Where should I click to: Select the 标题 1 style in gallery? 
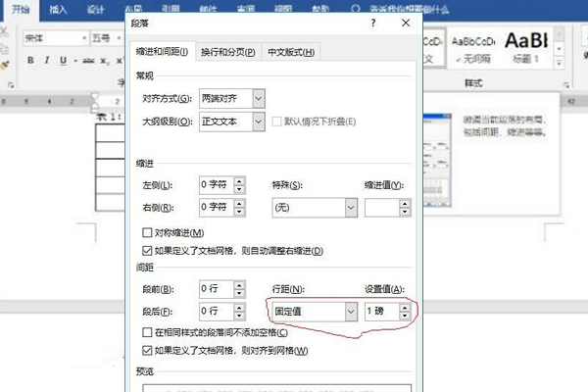click(525, 49)
